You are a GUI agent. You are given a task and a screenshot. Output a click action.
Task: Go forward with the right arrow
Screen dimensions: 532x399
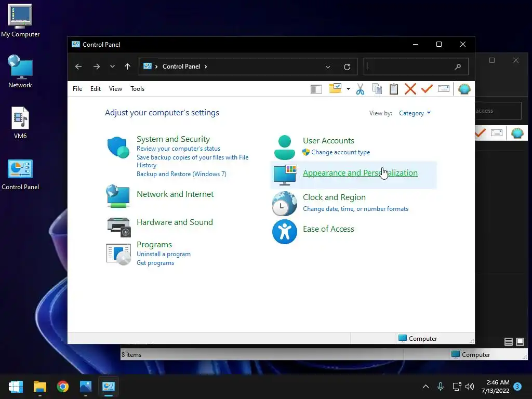coord(97,66)
